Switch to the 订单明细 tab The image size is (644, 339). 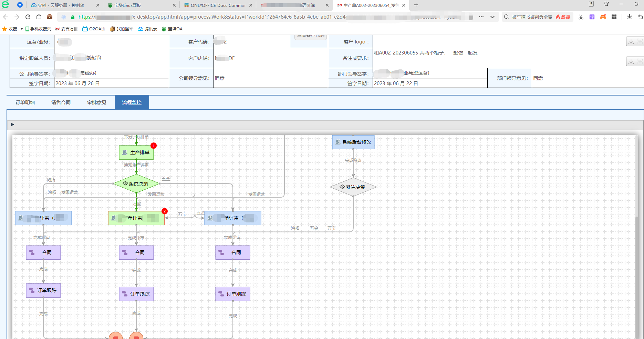click(x=25, y=102)
